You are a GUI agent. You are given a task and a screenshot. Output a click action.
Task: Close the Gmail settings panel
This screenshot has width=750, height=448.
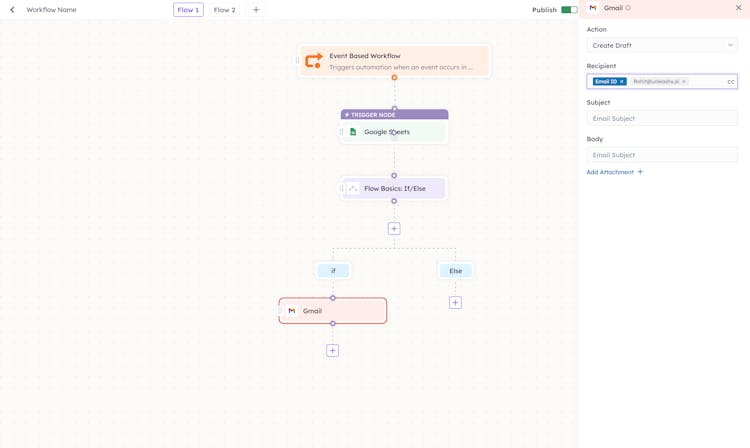739,8
